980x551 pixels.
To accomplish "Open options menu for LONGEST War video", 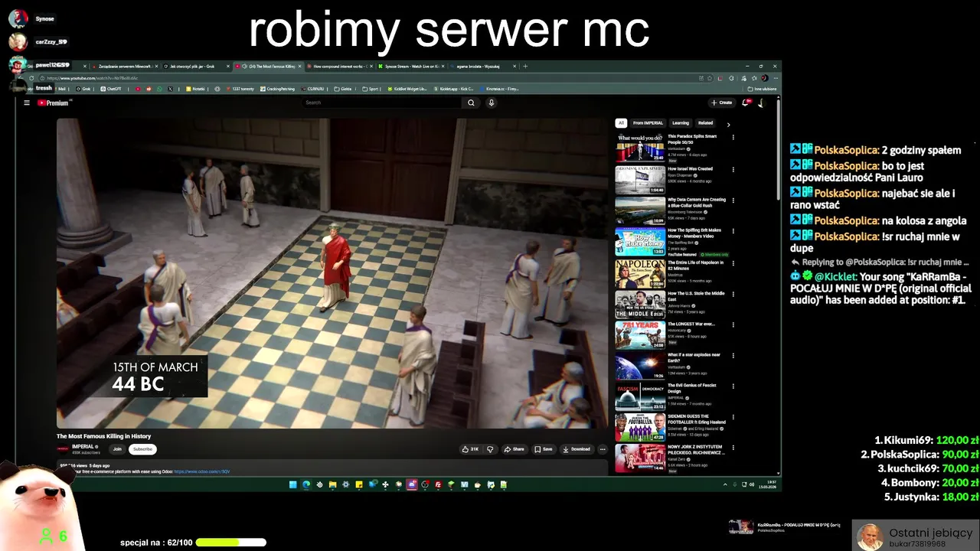I will coord(733,324).
